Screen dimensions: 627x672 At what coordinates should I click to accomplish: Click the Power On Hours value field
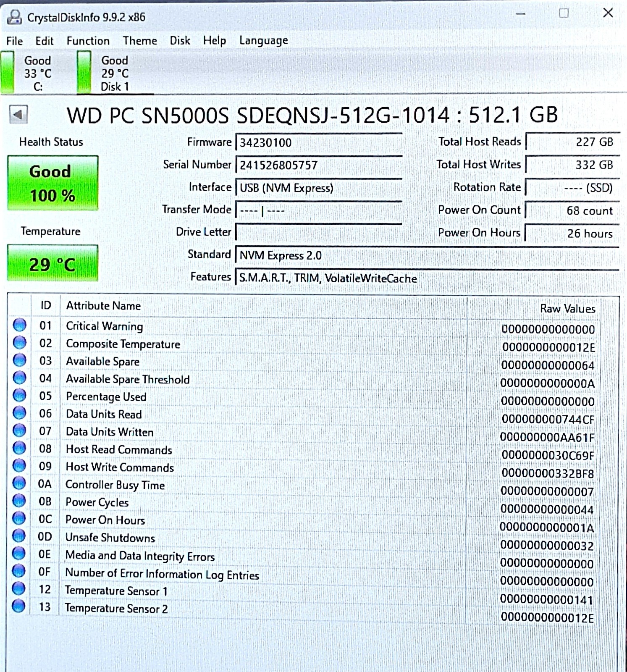coord(573,233)
